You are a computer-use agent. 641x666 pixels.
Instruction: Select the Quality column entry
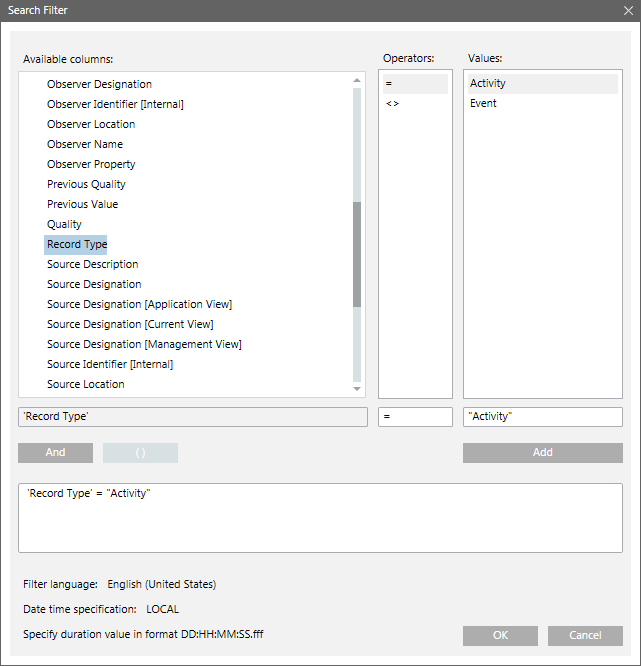coord(64,224)
